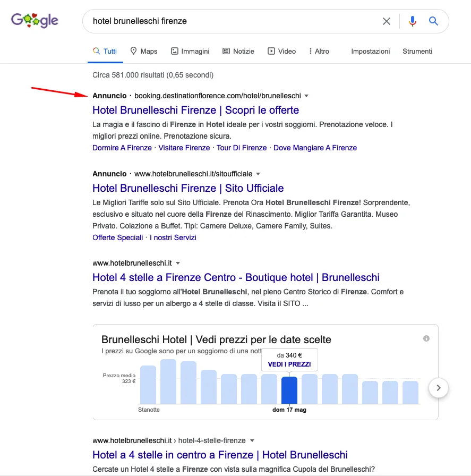The width and height of the screenshot is (471, 476).
Task: Expand the dropdown arrow next to booking.destinationflorence.com
Action: (x=306, y=96)
